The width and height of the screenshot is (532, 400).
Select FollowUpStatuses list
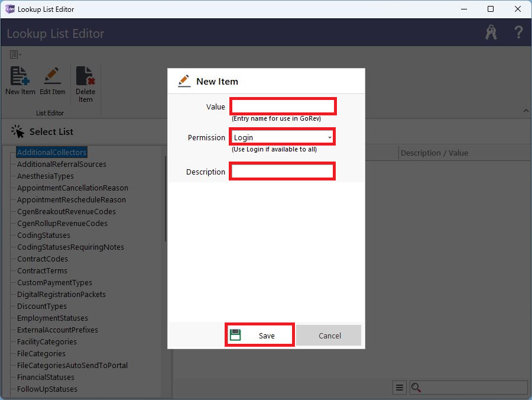[x=47, y=389]
